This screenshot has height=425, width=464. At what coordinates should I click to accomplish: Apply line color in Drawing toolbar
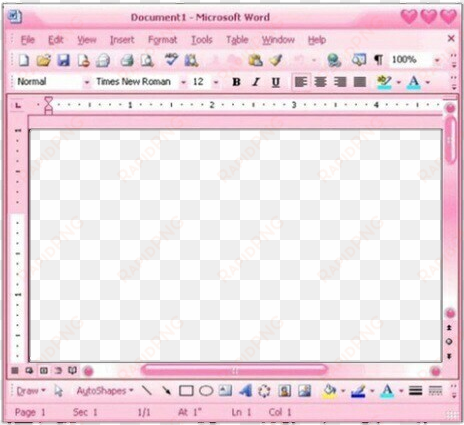[358, 391]
